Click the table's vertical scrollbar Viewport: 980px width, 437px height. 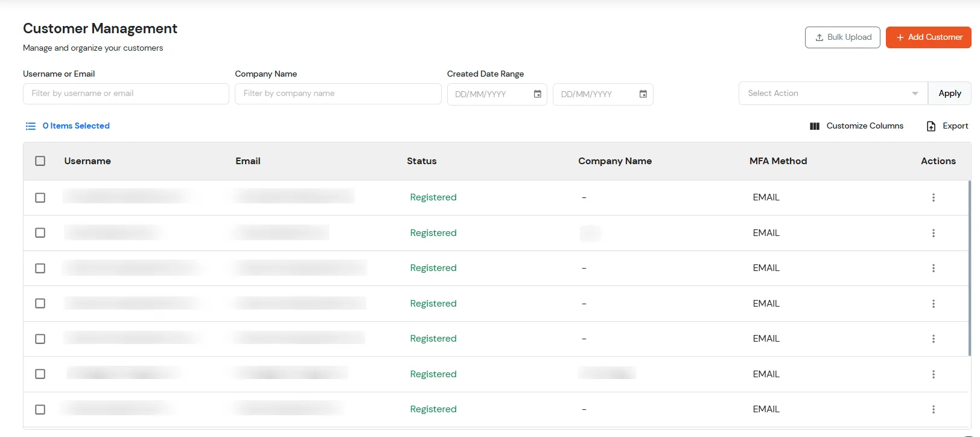pos(970,268)
